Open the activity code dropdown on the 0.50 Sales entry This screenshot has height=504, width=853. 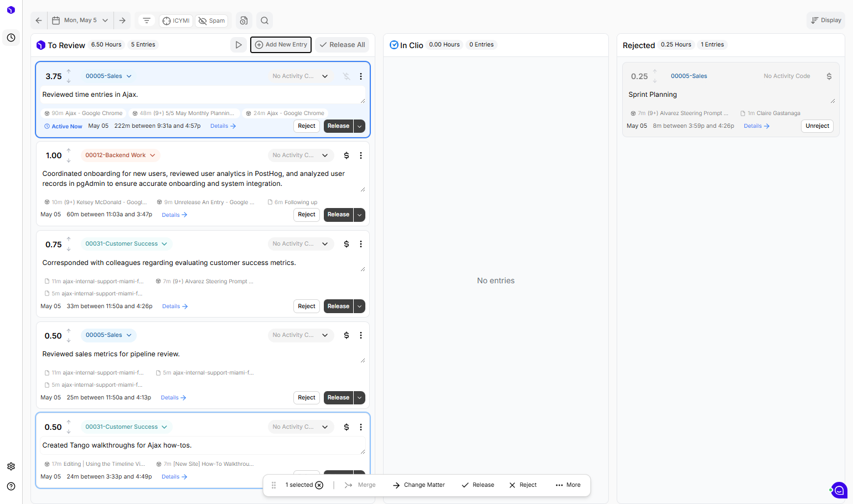tap(301, 335)
